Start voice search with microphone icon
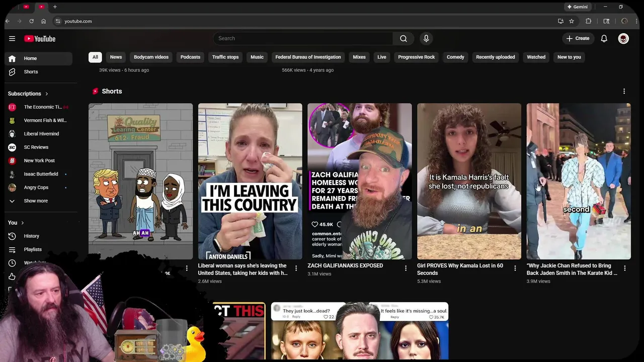Viewport: 644px width, 362px height. point(426,39)
